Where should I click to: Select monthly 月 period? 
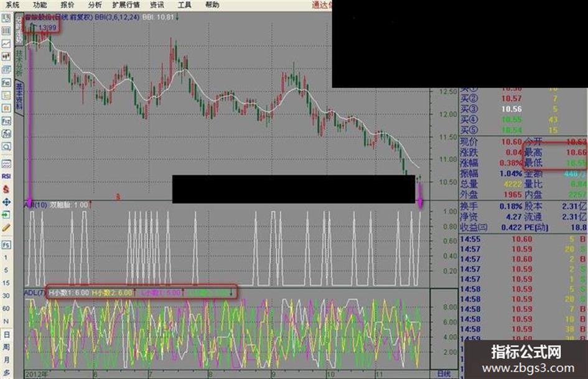(x=6, y=360)
